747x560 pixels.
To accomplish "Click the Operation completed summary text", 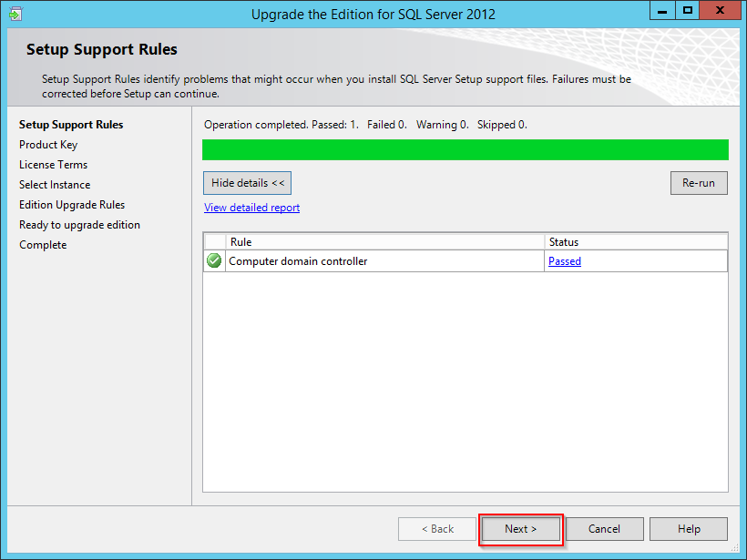I will point(365,125).
